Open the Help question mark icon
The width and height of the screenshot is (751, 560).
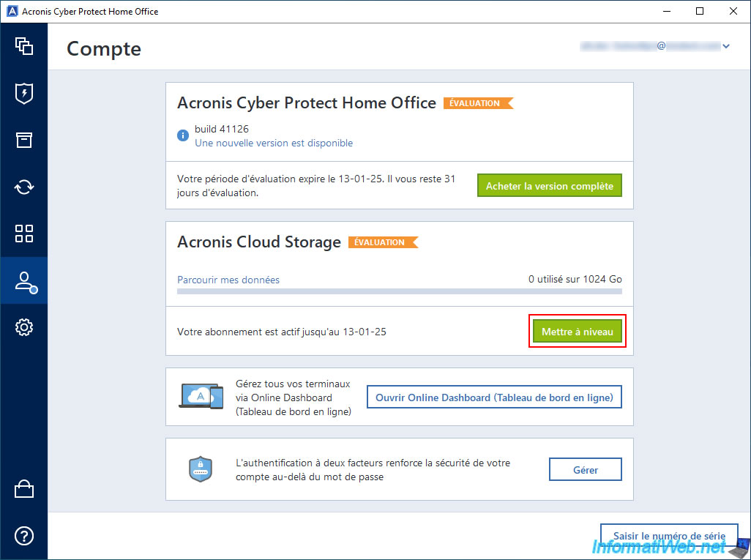click(x=24, y=535)
